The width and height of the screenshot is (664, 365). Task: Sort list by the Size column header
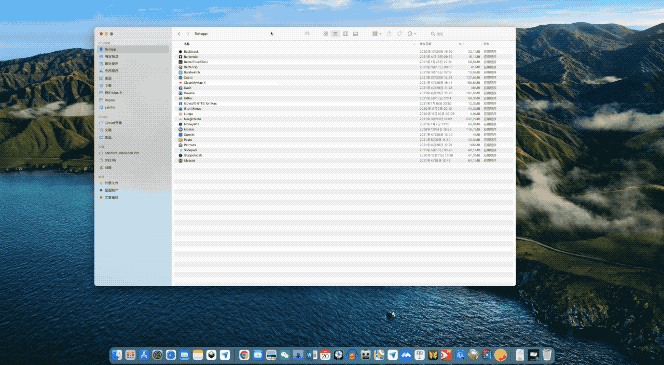461,44
